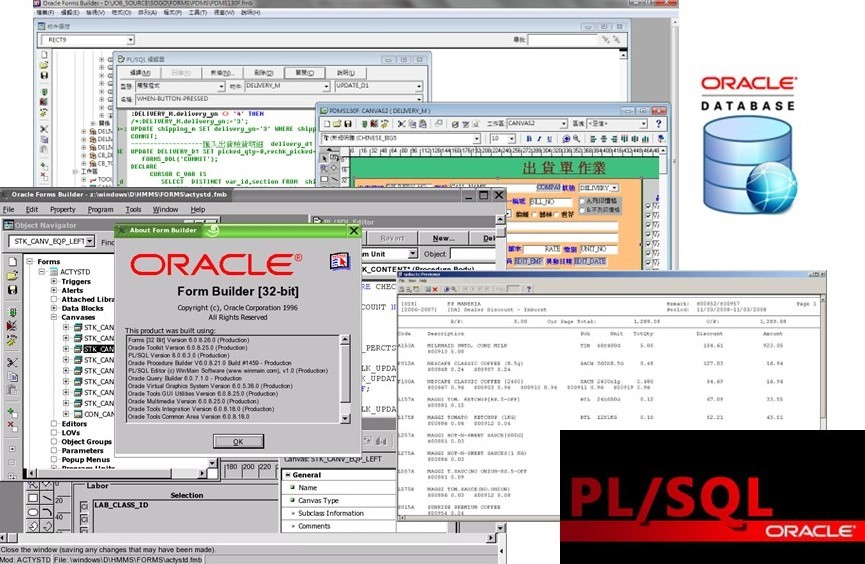Collapse the Canvases node
This screenshot has width=865, height=564.
(x=54, y=317)
